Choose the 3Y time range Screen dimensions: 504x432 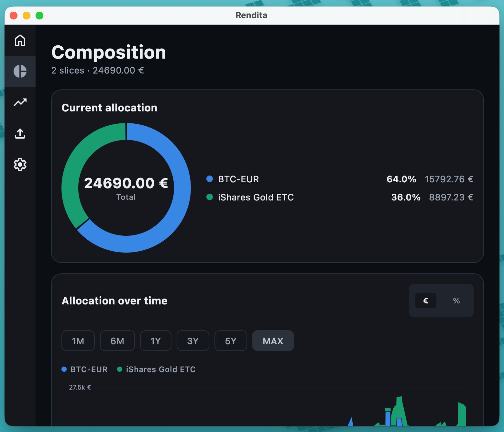click(x=193, y=341)
